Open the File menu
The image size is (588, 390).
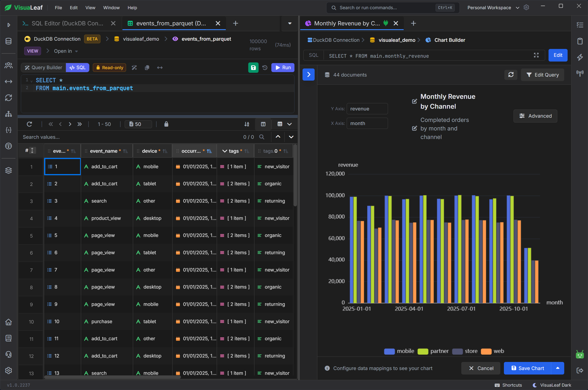[58, 7]
